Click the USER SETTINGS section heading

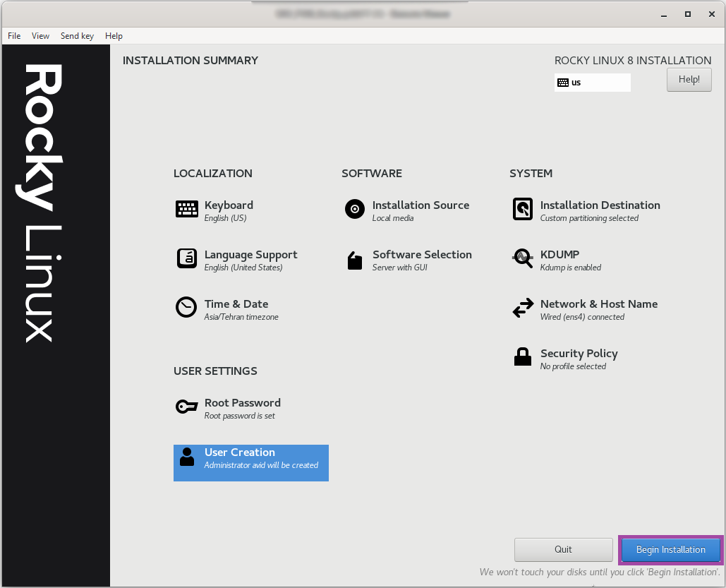pyautogui.click(x=215, y=371)
